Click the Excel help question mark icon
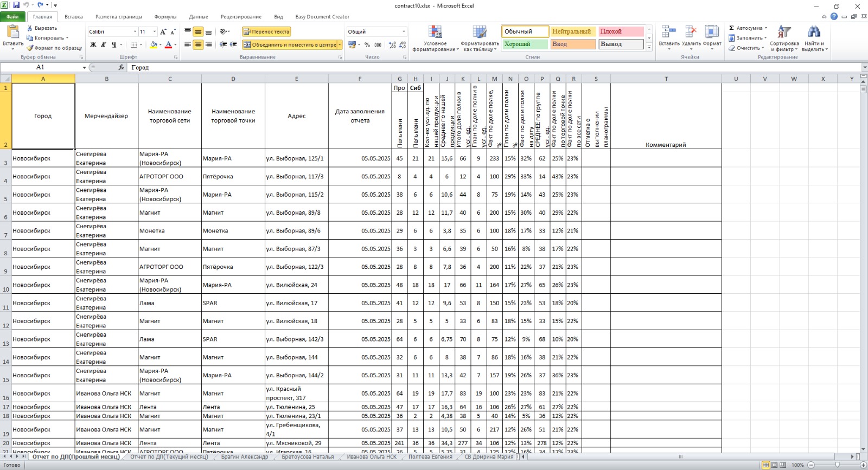The height and width of the screenshot is (470, 868). [834, 17]
